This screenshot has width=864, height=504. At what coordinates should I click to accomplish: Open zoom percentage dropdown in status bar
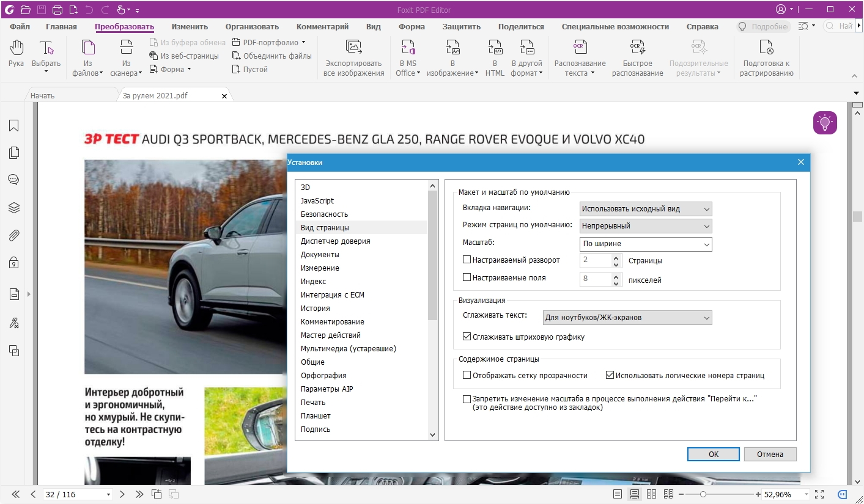coord(807,494)
